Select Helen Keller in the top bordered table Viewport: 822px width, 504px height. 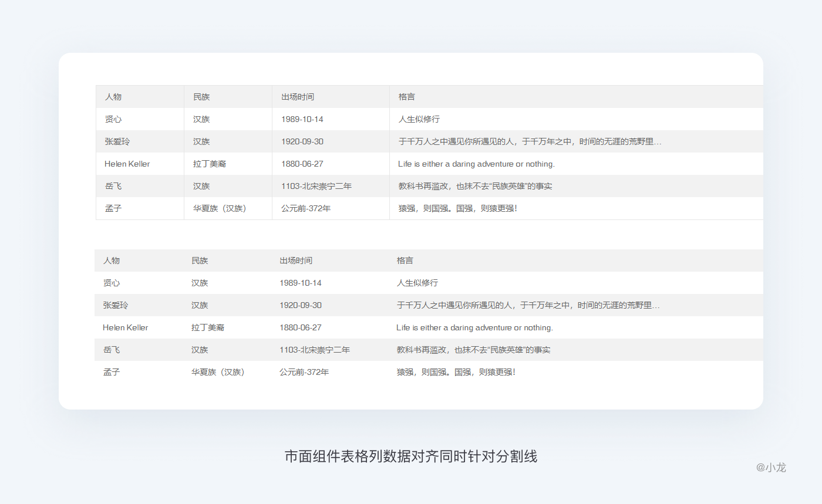(127, 164)
